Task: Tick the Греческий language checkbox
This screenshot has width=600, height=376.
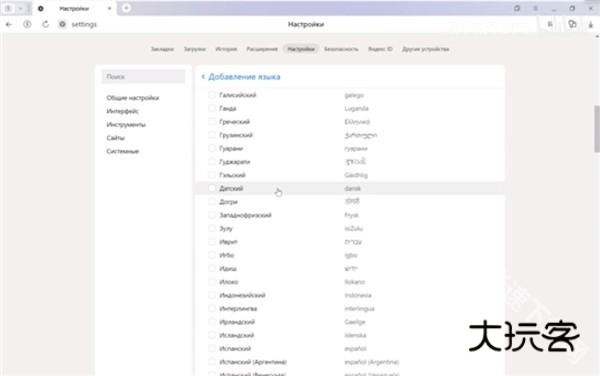Action: coord(212,122)
